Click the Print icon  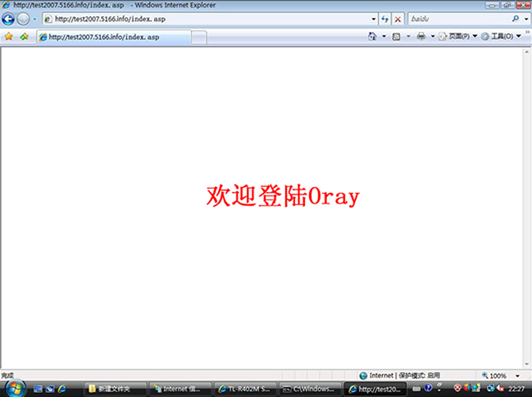pos(421,36)
